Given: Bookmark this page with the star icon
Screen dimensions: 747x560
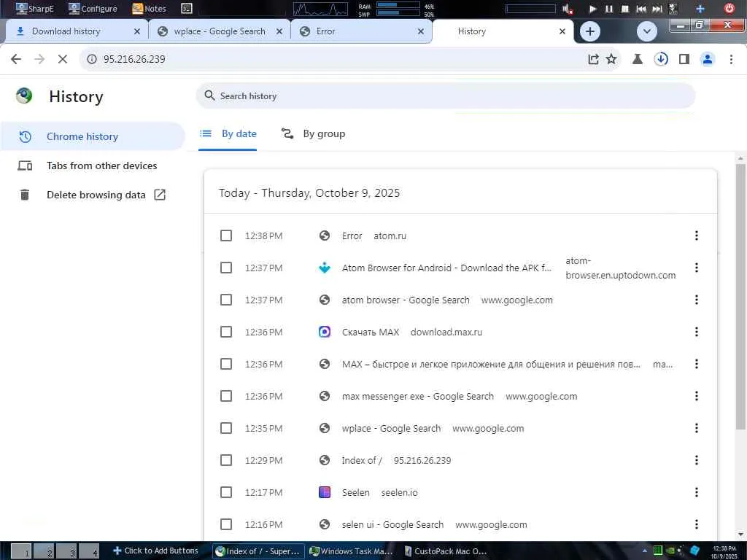Looking at the screenshot, I should (x=611, y=59).
